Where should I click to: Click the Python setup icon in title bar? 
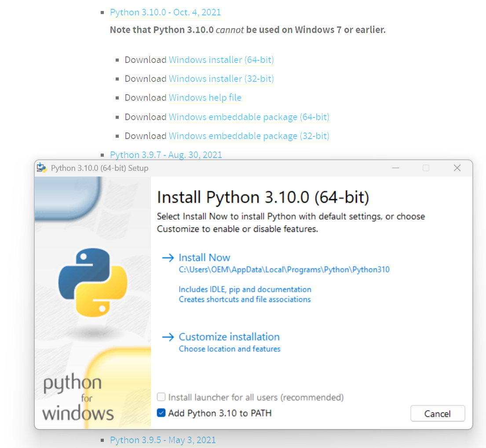(41, 168)
